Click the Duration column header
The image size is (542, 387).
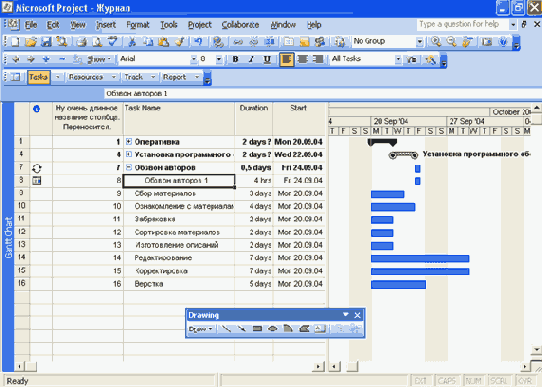point(254,119)
